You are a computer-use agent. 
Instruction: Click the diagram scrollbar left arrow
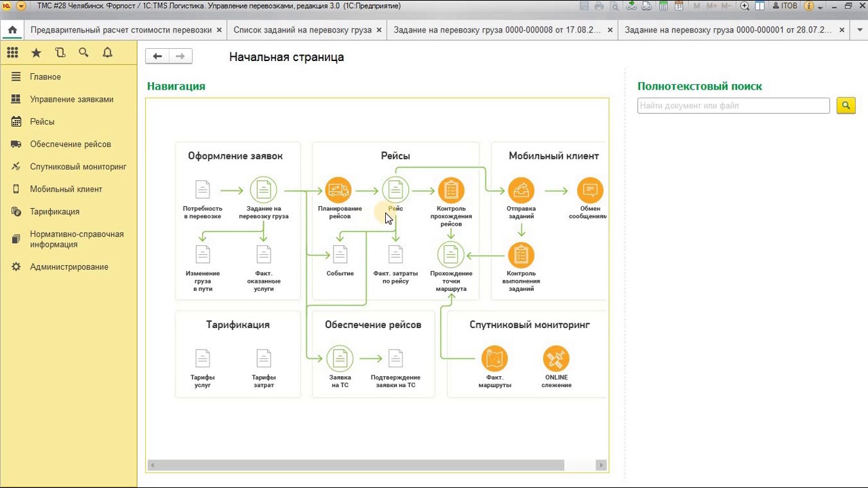coord(153,465)
